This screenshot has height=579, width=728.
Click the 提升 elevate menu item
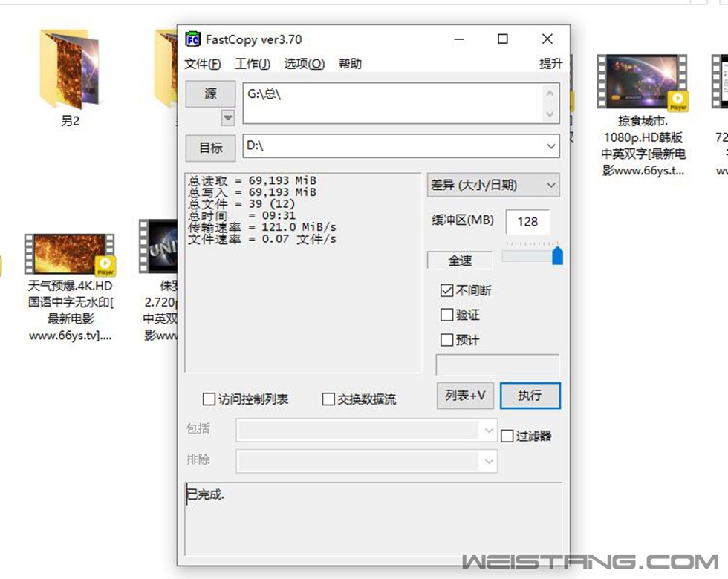(551, 64)
